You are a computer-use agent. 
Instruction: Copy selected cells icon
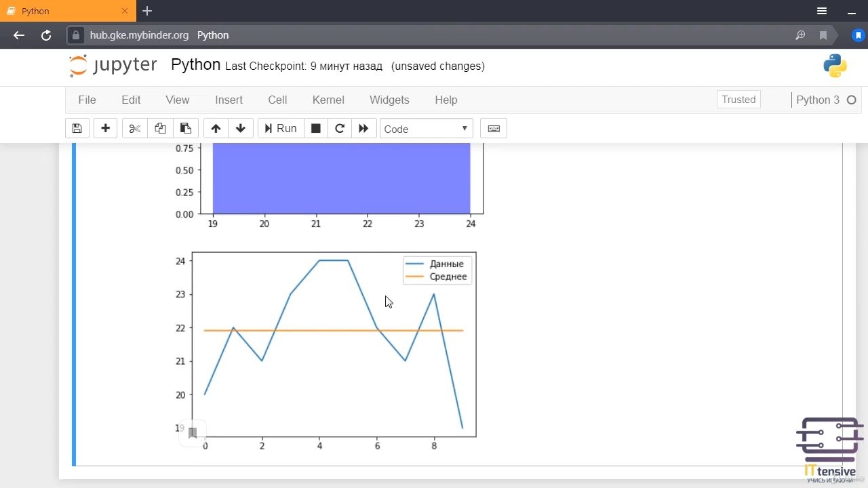pos(160,128)
